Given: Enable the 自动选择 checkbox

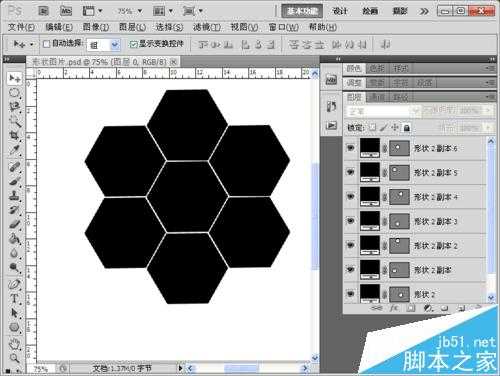Looking at the screenshot, I should [46, 44].
